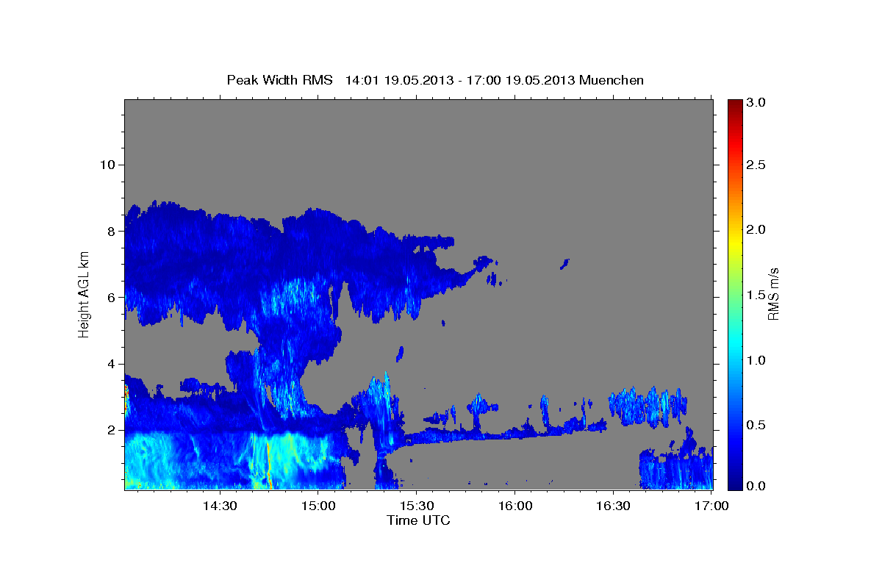Click the colorbar value 2.0
Image resolution: width=882 pixels, height=588 pixels.
coord(756,230)
